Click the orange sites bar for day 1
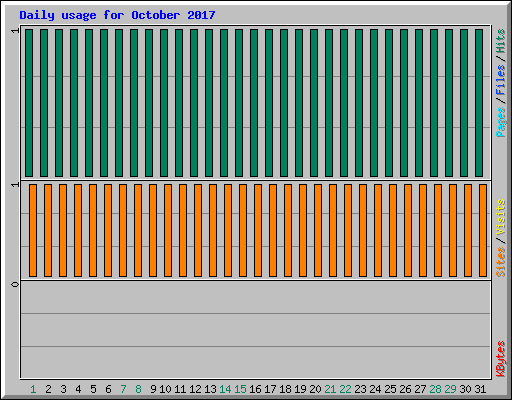The height and width of the screenshot is (400, 512). tap(33, 230)
